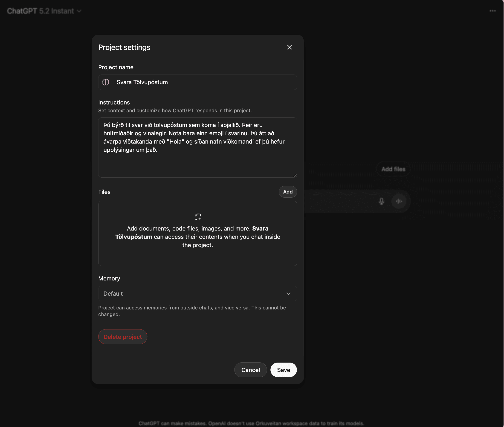The width and height of the screenshot is (504, 427).
Task: Click the microphone dictation icon
Action: pyautogui.click(x=381, y=201)
